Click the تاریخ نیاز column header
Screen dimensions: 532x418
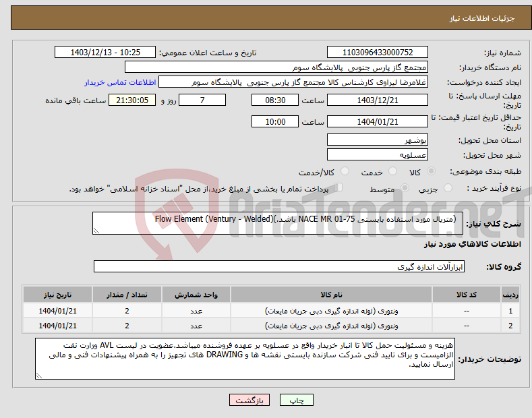pyautogui.click(x=58, y=295)
